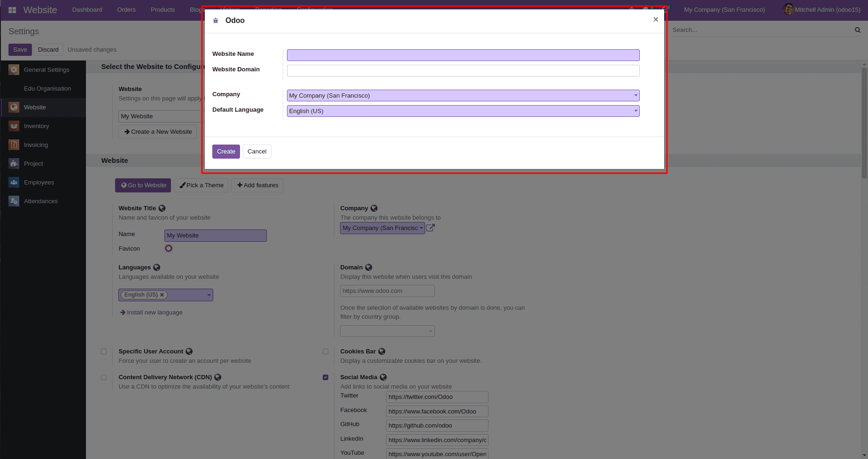
Task: Click globe icon next to Company heading
Action: (x=374, y=208)
